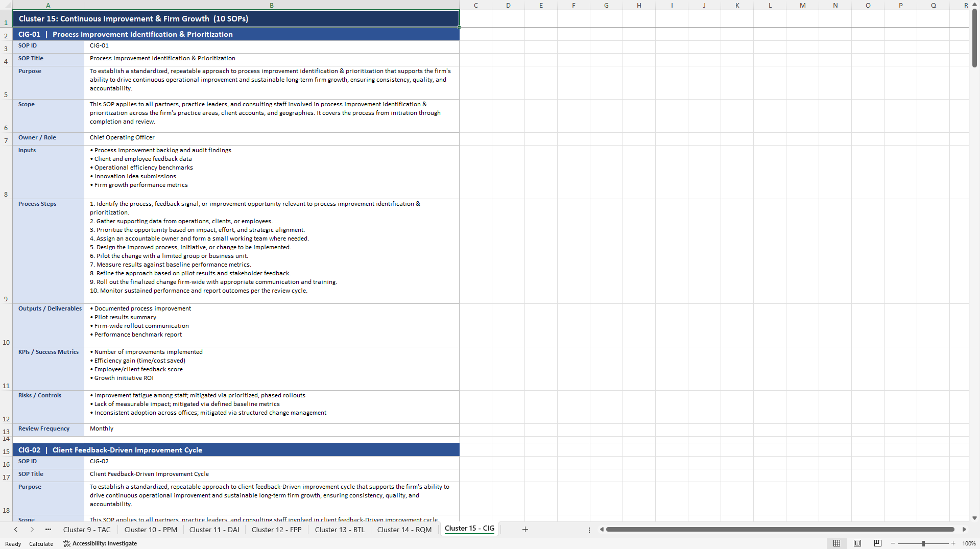Viewport: 980px width, 549px height.
Task: Click the tab bar splitter handle dots
Action: [589, 530]
